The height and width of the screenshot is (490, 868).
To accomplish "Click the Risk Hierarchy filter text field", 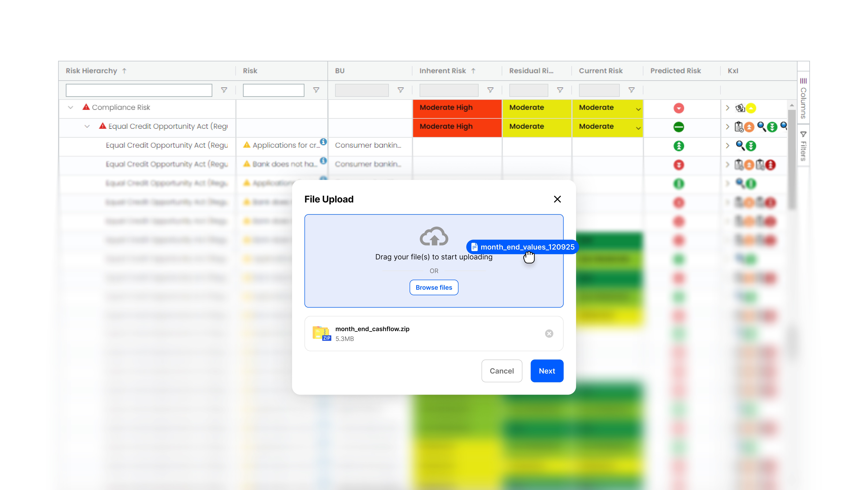I will [139, 90].
